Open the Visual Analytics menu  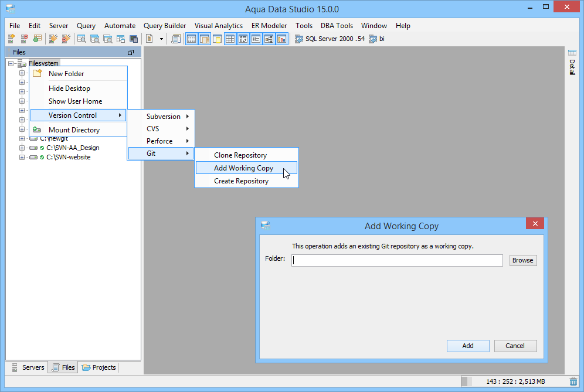click(x=219, y=26)
